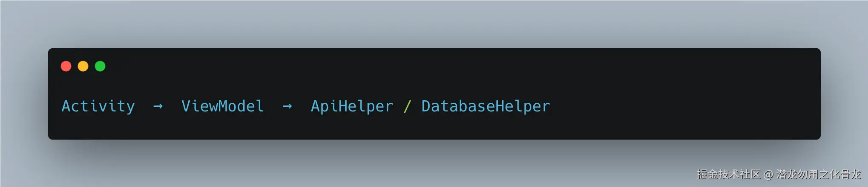Click the green slash separator

tap(407, 106)
